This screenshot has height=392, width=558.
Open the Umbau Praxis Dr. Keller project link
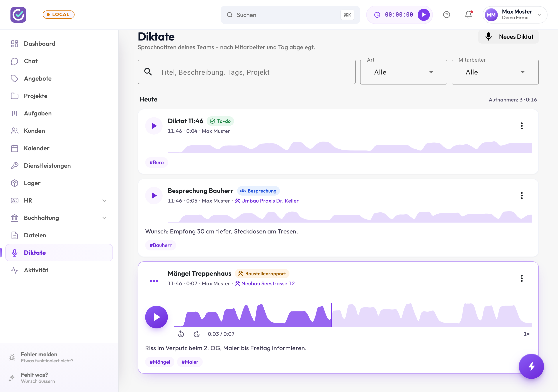click(267, 201)
